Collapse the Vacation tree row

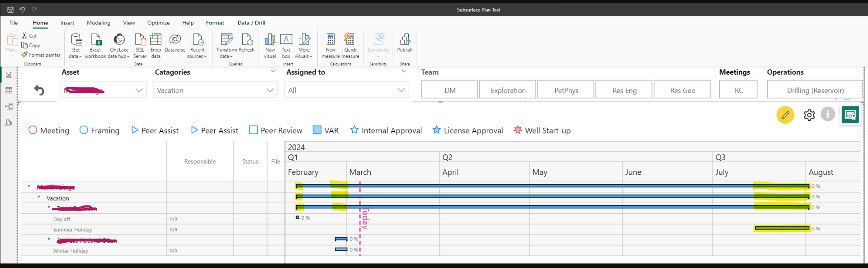point(39,197)
